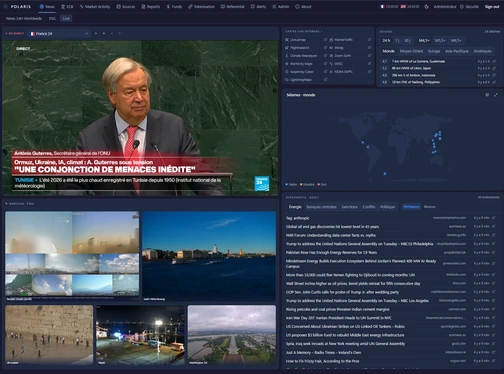This screenshot has width=504, height=374.
Task: Select the Asie-Pacifique region tab
Action: pyautogui.click(x=457, y=51)
